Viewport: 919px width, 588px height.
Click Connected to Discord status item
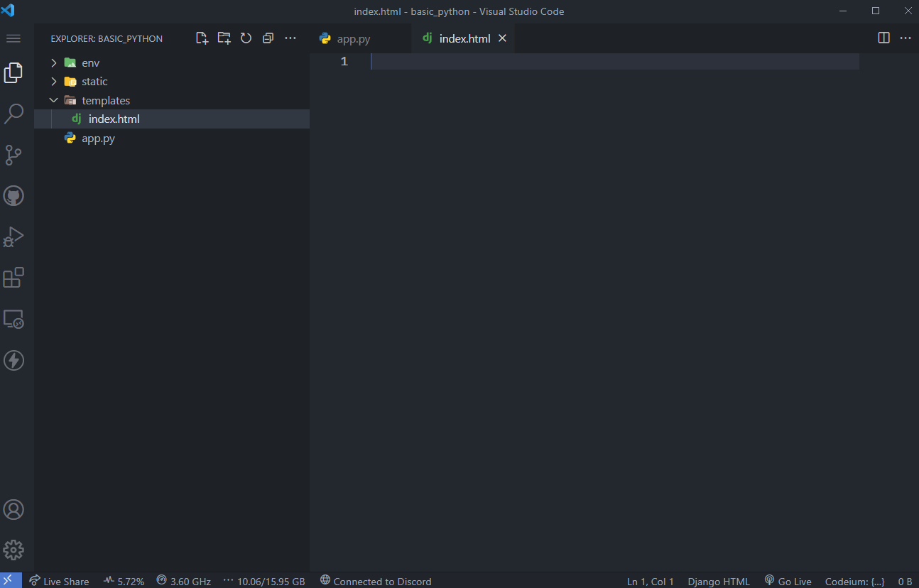point(376,581)
